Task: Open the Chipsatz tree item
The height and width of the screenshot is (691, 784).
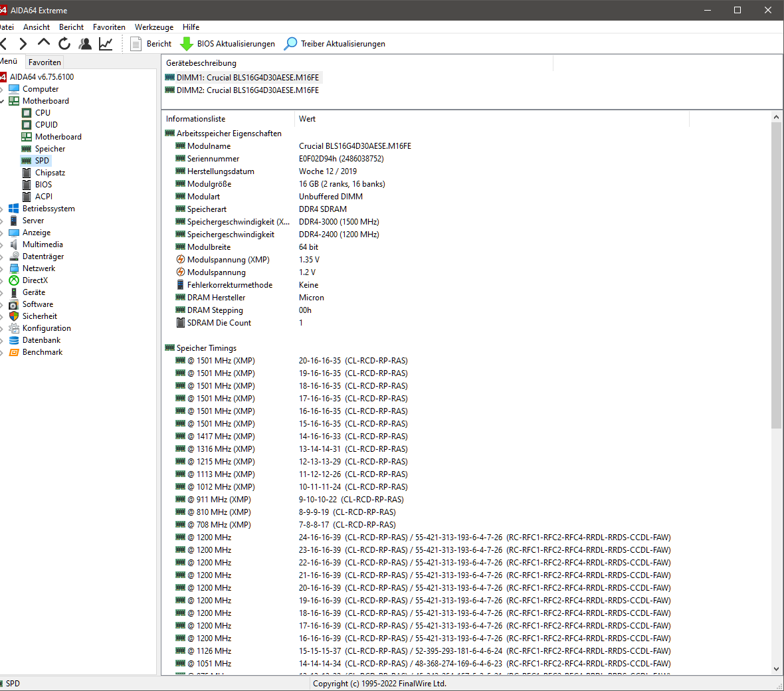Action: tap(50, 173)
